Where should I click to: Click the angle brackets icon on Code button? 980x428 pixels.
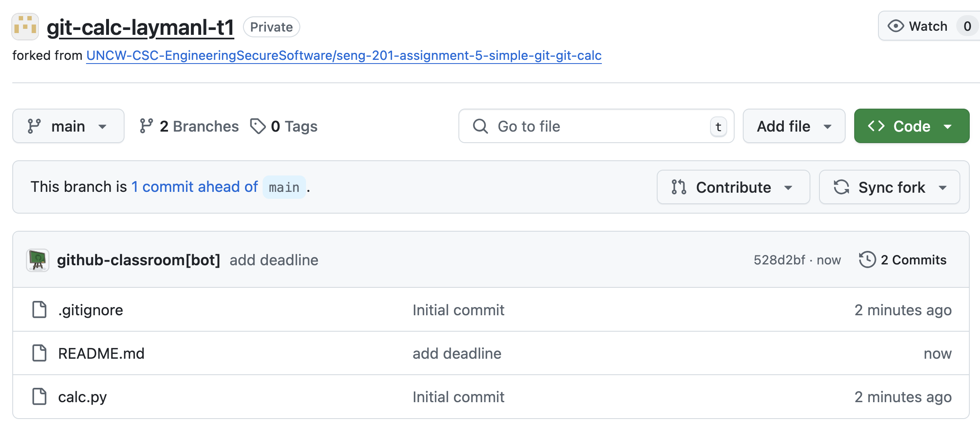point(876,126)
